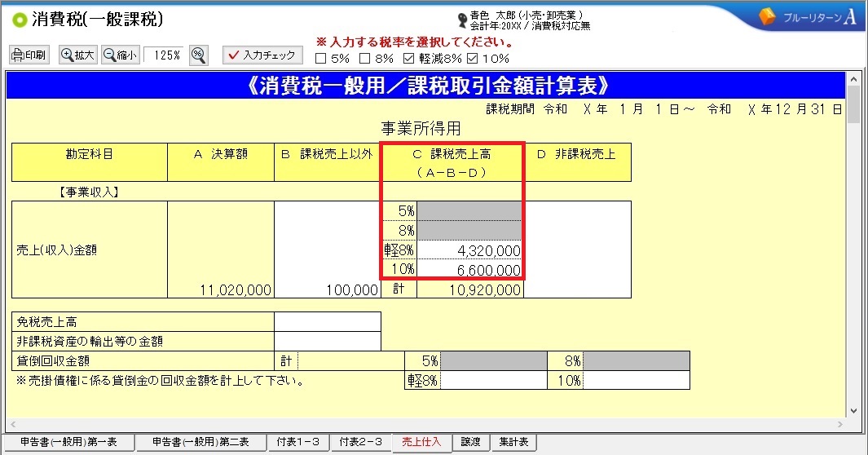Click the 非課税資産の輸出等の金額 input field
868x455 pixels.
327,341
